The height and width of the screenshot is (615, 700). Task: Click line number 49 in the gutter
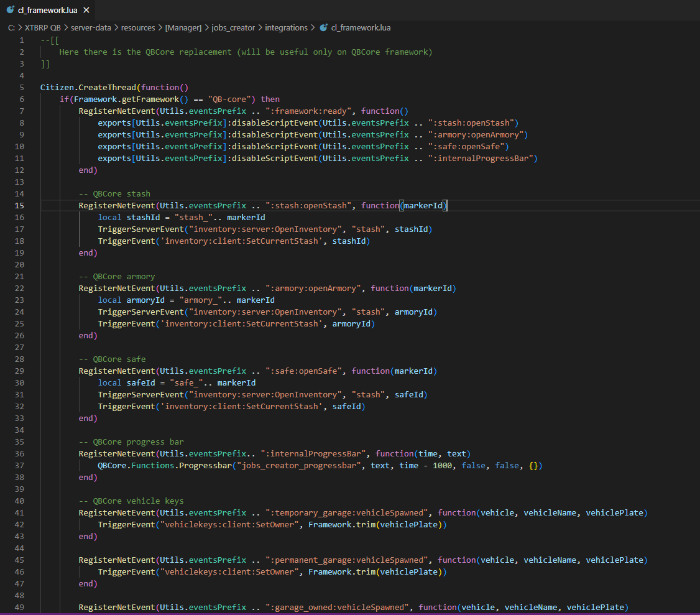[x=19, y=608]
